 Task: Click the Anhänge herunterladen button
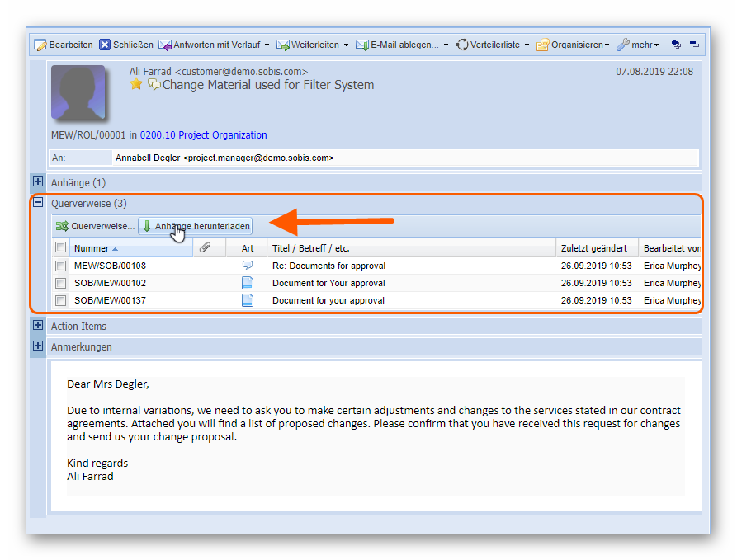[195, 226]
